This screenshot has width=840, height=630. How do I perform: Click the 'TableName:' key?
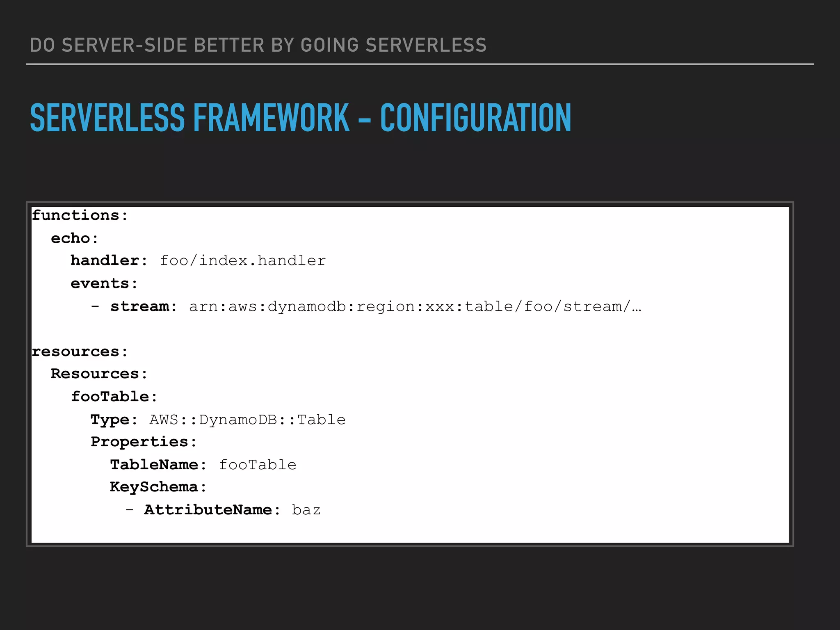(x=158, y=465)
